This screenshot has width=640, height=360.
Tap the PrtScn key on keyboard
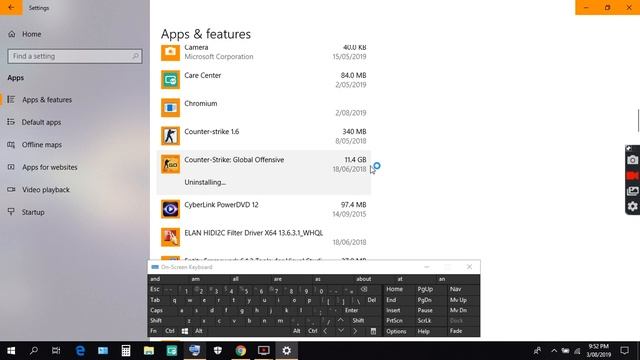coord(394,320)
